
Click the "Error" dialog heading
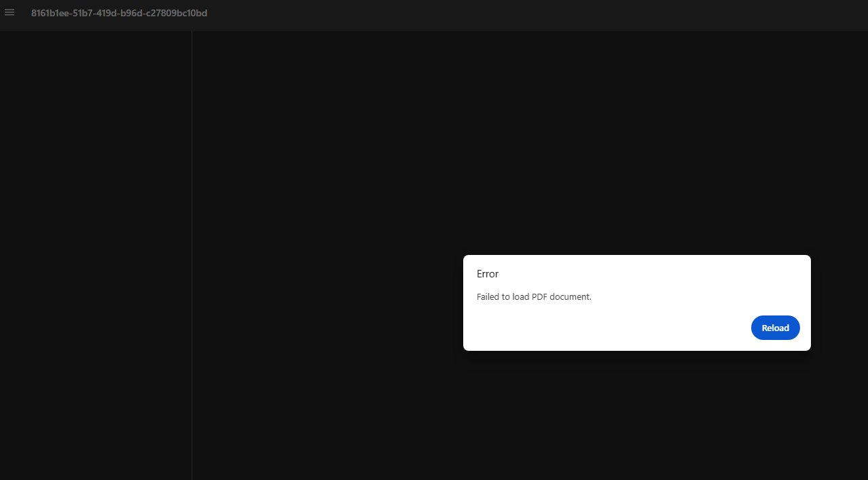point(488,274)
